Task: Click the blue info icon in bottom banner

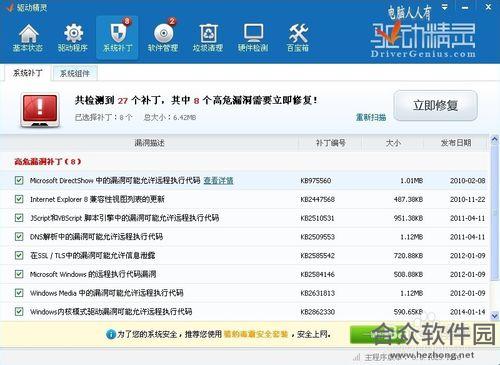Action: [111, 334]
